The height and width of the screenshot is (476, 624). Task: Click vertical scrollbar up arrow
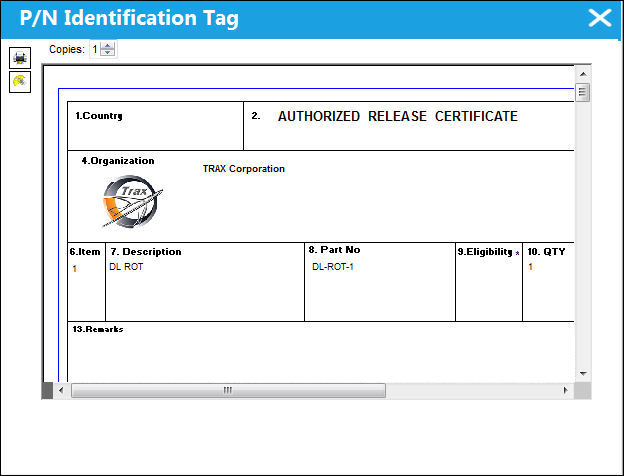point(583,74)
